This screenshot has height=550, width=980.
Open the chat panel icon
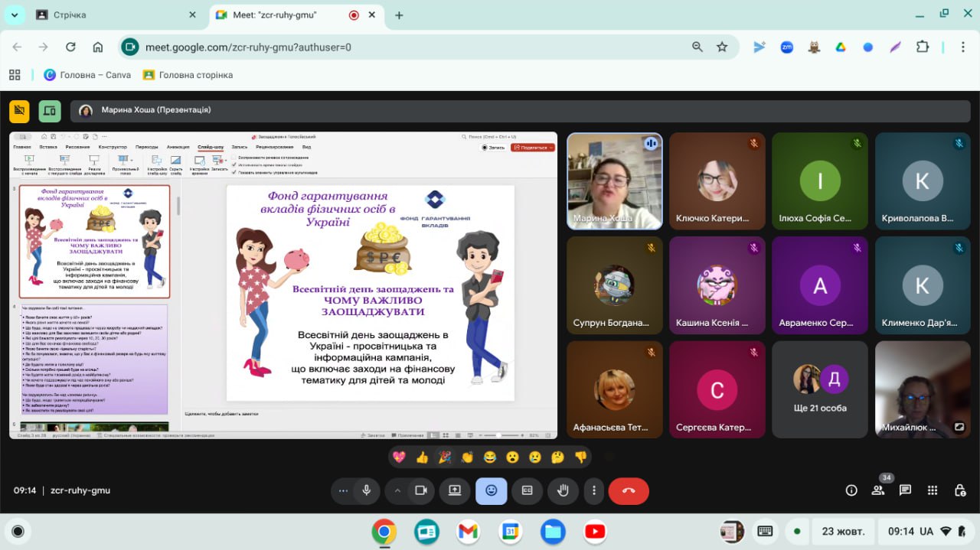[x=905, y=490]
